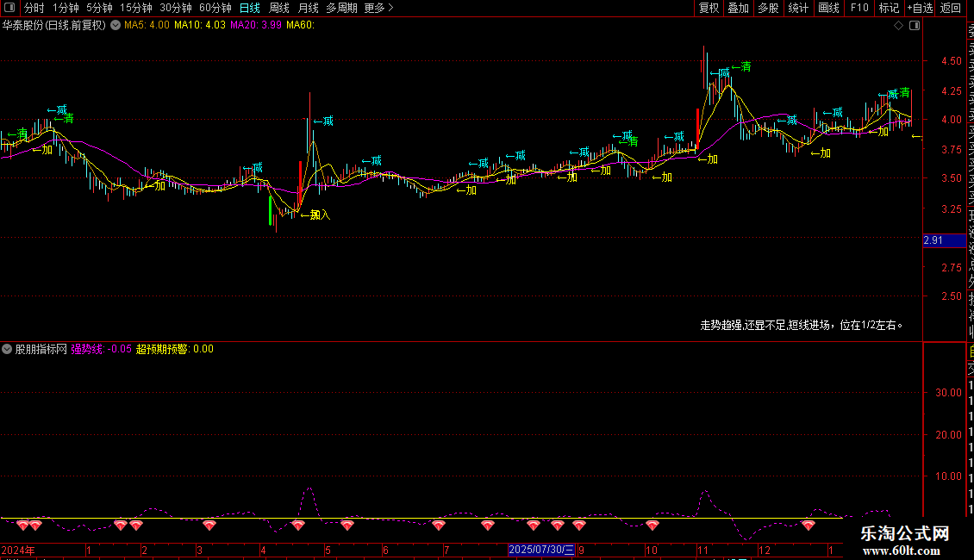974x560 pixels.
Task: Open the 多周期 multi-period view
Action: tap(341, 8)
